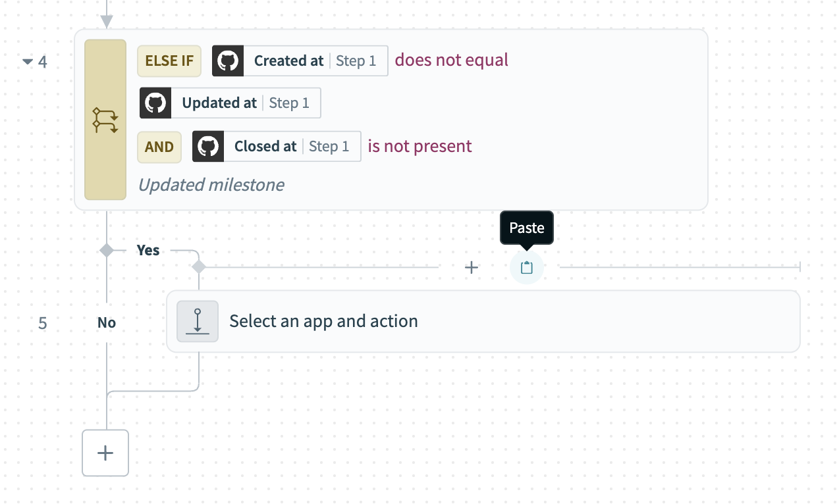Open the is not present condition dropdown
Viewport: 839px width, 504px height.
(419, 146)
